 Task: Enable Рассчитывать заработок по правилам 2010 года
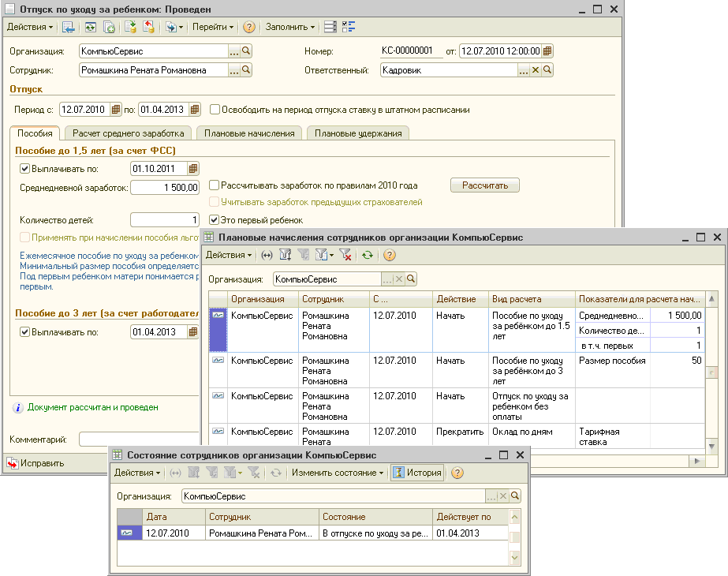pyautogui.click(x=214, y=185)
